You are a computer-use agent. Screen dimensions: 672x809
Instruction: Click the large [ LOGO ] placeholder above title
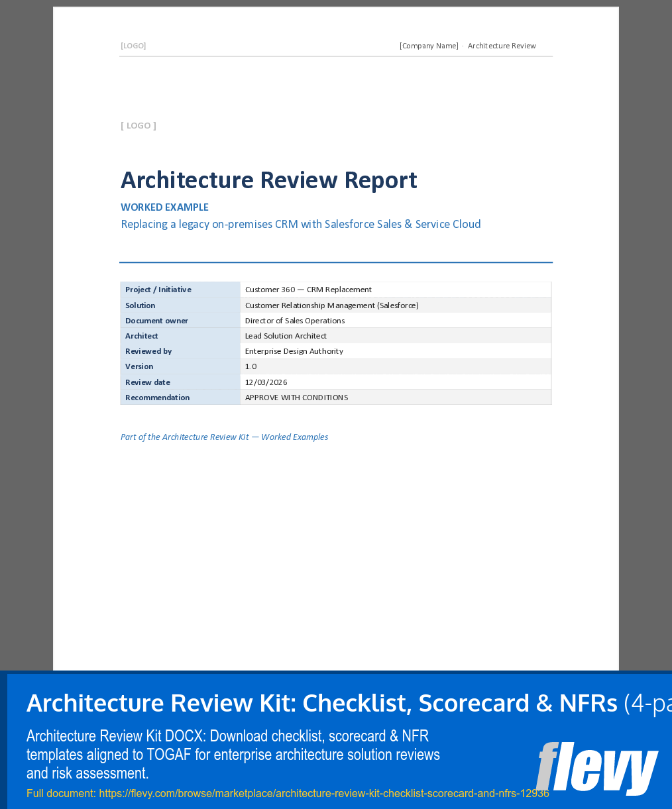(139, 125)
